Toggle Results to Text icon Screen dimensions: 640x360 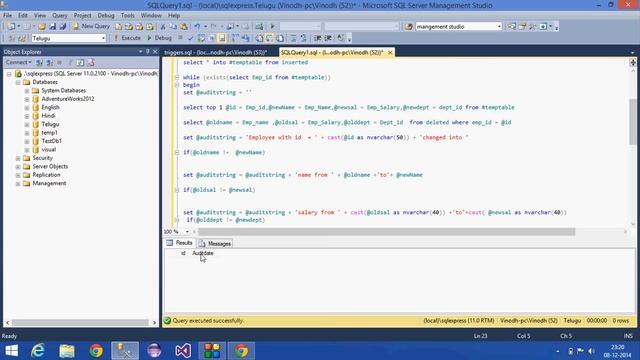pyautogui.click(x=259, y=38)
